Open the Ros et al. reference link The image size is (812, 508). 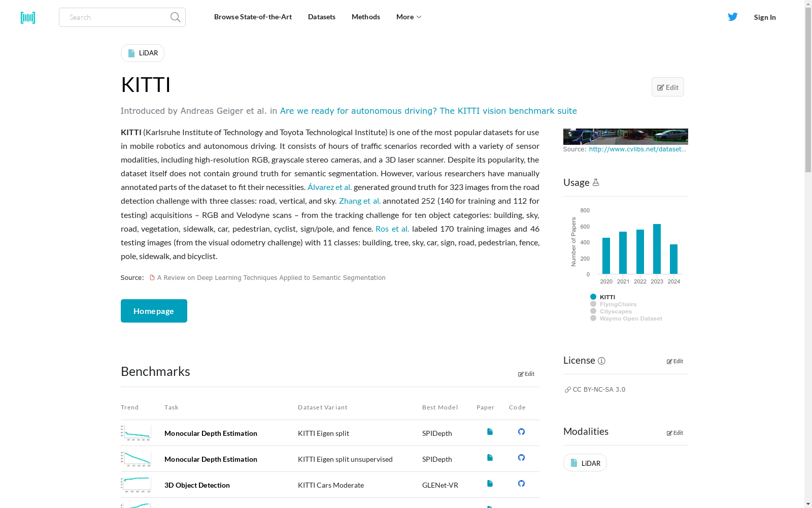click(392, 229)
